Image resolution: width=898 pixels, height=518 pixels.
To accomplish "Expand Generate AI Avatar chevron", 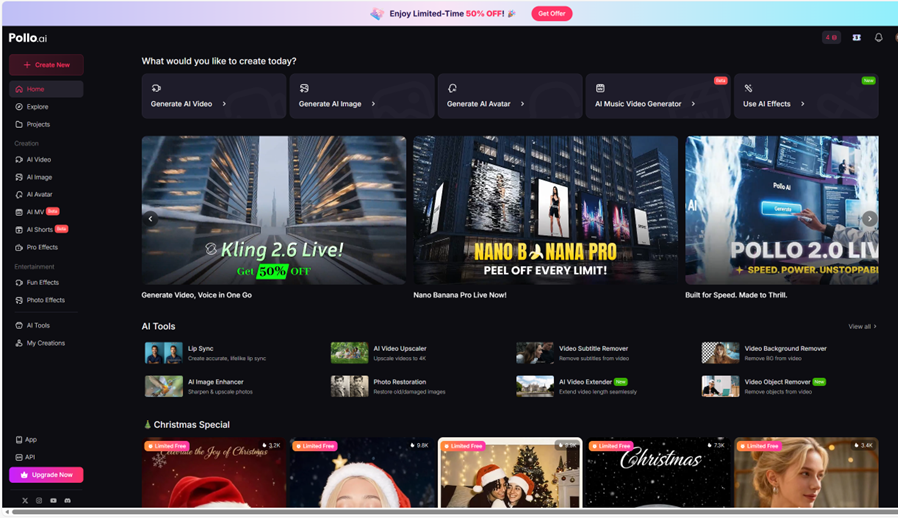I will tap(522, 104).
